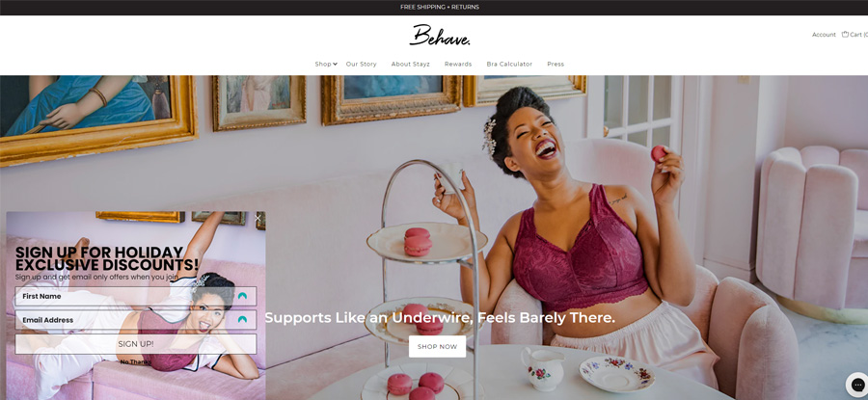Click autofill icon in Email Address field
The image size is (868, 400).
click(242, 320)
